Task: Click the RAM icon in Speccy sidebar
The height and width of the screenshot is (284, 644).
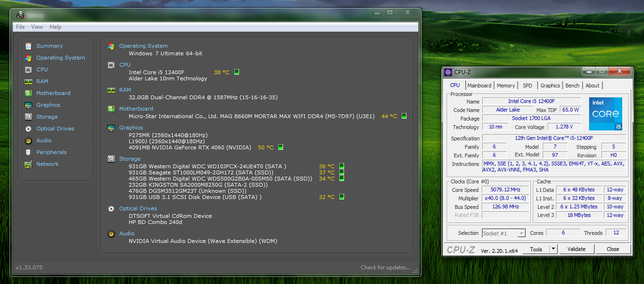Action: pyautogui.click(x=28, y=81)
